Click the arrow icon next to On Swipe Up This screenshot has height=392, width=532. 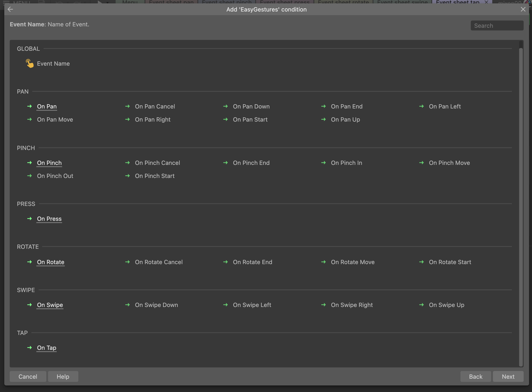pos(422,305)
